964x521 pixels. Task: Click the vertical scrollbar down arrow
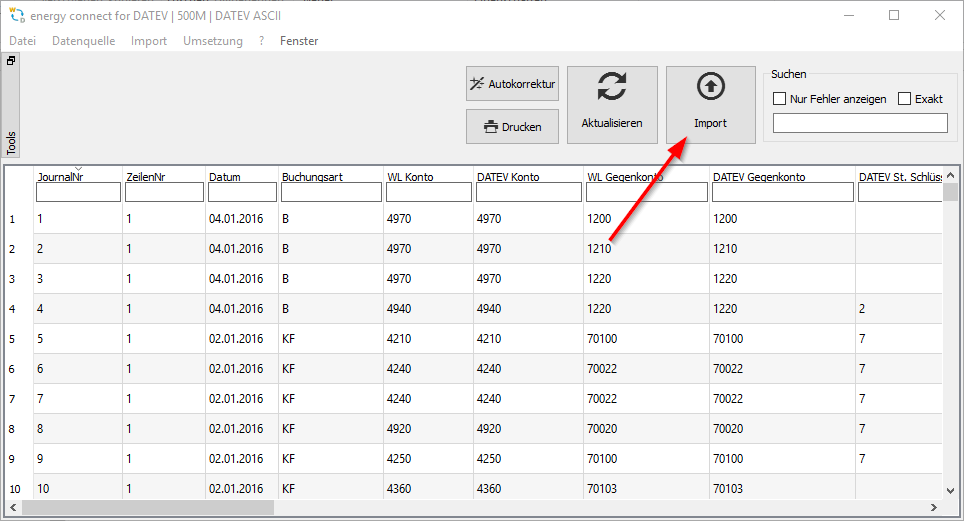950,490
